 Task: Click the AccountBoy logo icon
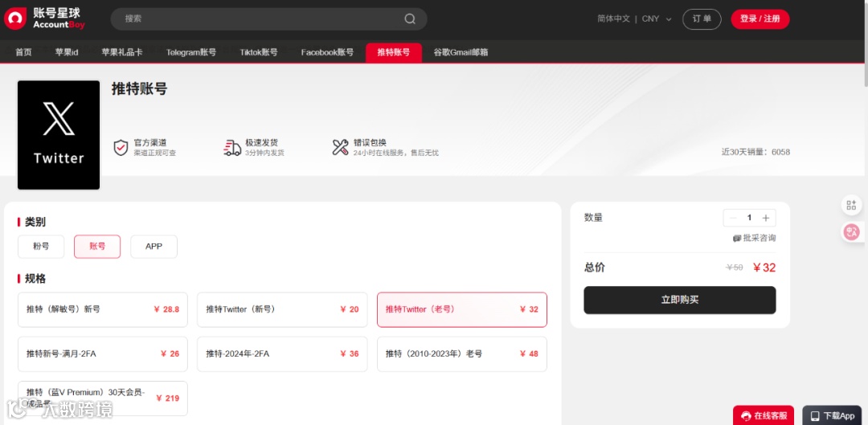[15, 18]
